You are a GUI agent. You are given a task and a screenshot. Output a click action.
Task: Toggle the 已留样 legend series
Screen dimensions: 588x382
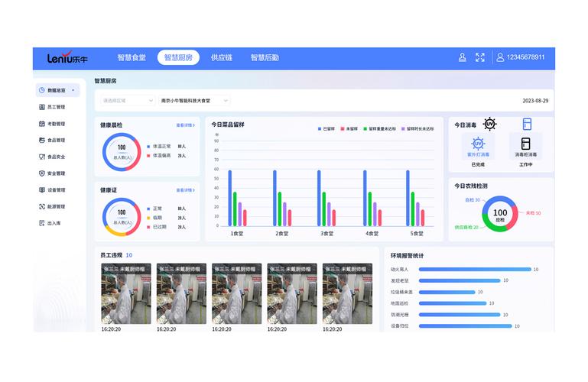pos(327,129)
